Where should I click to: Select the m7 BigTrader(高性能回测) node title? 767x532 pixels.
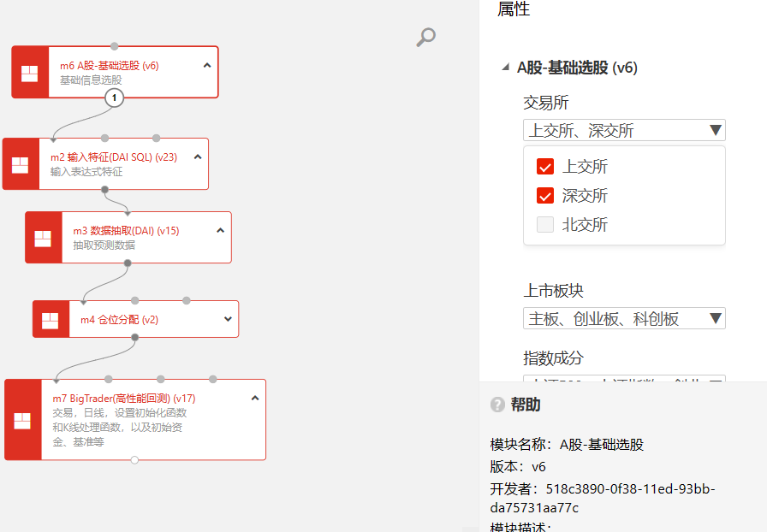(x=124, y=398)
